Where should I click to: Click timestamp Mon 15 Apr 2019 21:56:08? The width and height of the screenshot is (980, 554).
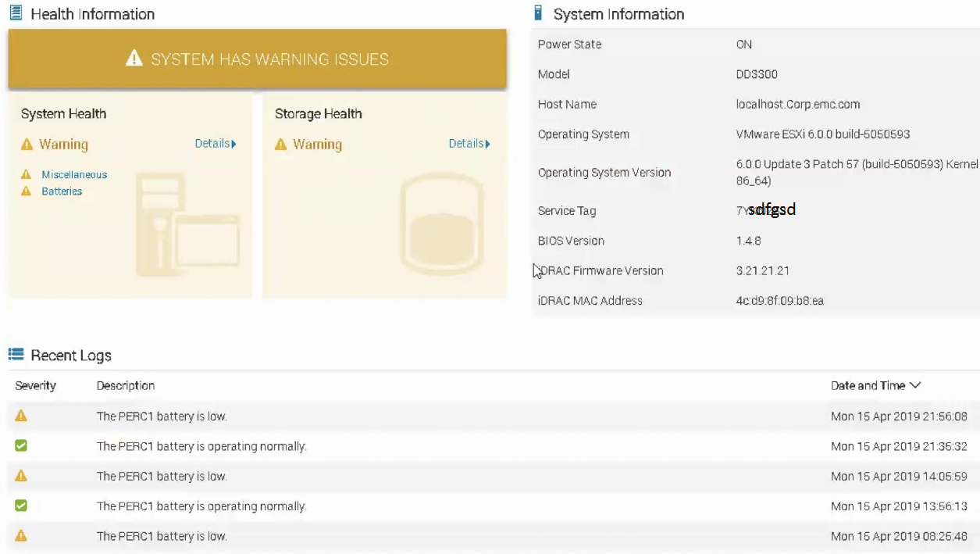(899, 416)
